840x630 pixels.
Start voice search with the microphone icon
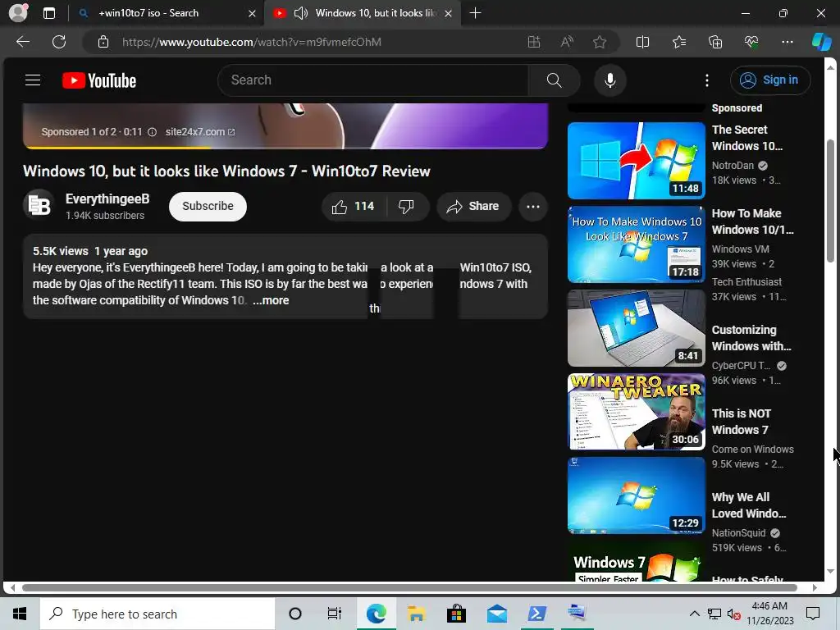pyautogui.click(x=609, y=80)
